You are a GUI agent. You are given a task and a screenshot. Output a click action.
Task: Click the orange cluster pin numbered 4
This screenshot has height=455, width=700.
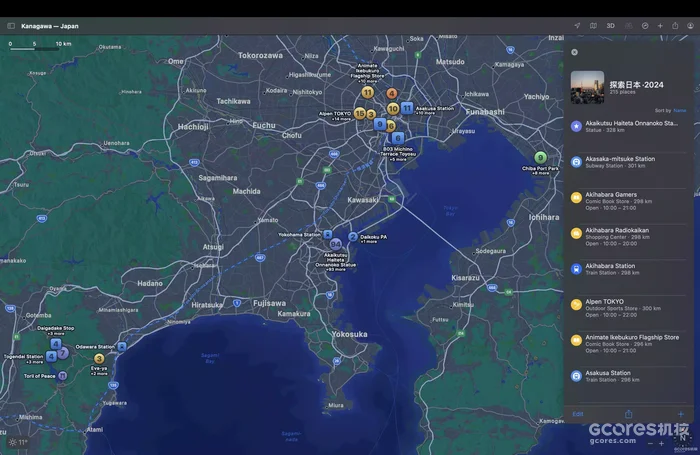tap(392, 93)
